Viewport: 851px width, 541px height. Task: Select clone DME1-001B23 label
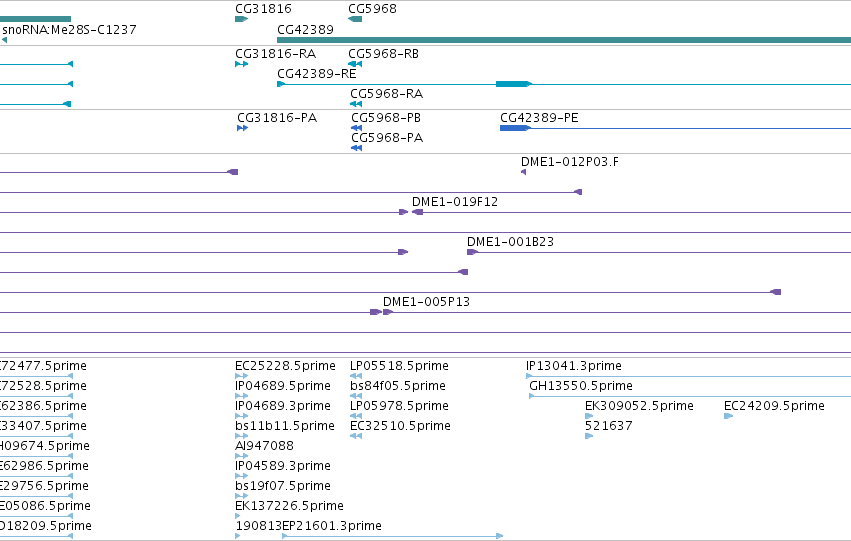click(511, 242)
